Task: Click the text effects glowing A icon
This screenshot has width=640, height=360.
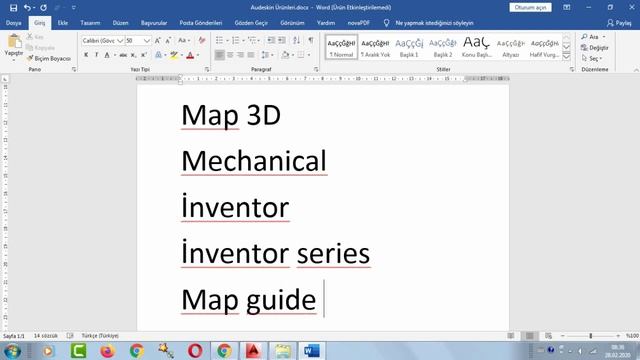Action: 158,55
